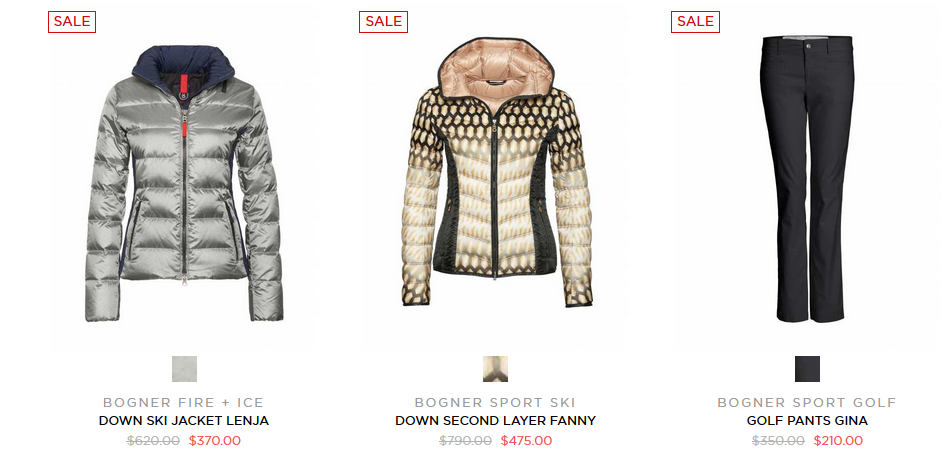This screenshot has height=472, width=942.
Task: Select the black color swatch
Action: point(807,369)
